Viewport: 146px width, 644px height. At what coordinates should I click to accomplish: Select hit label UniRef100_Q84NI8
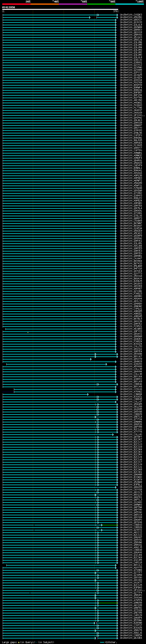point(131,361)
